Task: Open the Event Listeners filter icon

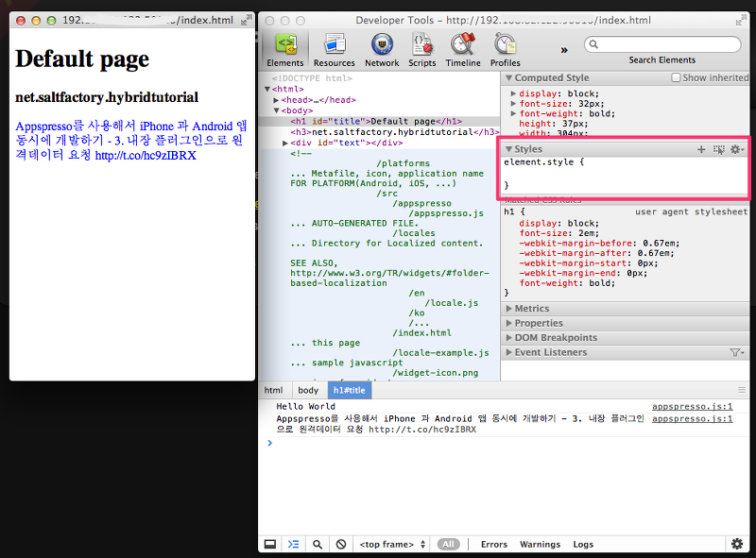Action: click(x=736, y=353)
